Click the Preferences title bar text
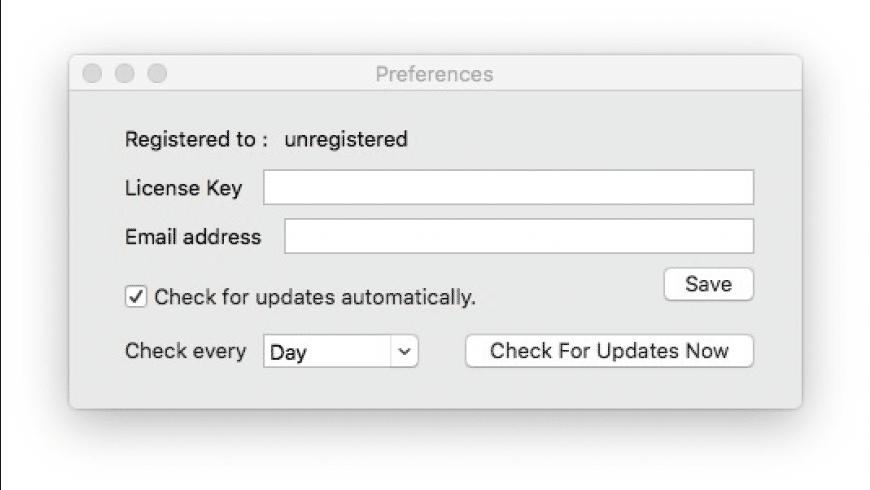870x490 pixels. [434, 74]
